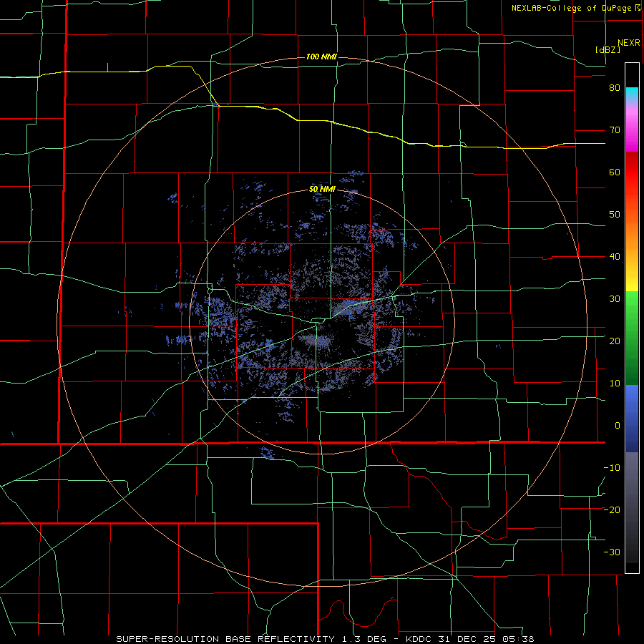Viewport: 644px width, 644px height.
Task: Click the -20 dBZ scale value
Action: click(x=612, y=510)
